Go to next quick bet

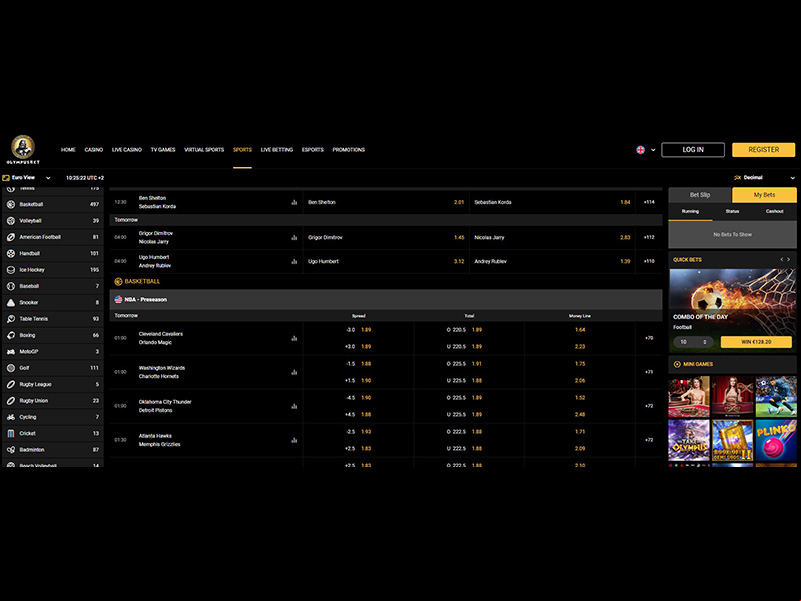point(789,260)
